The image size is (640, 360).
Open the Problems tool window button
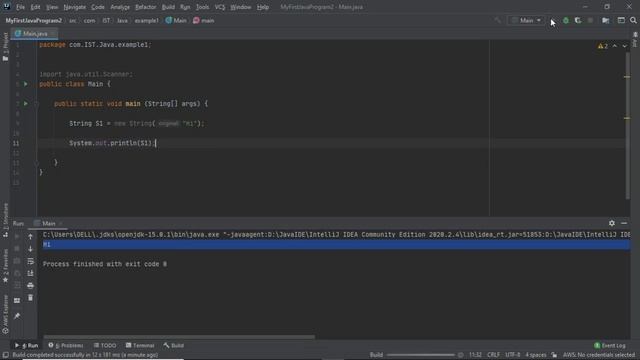(66, 345)
